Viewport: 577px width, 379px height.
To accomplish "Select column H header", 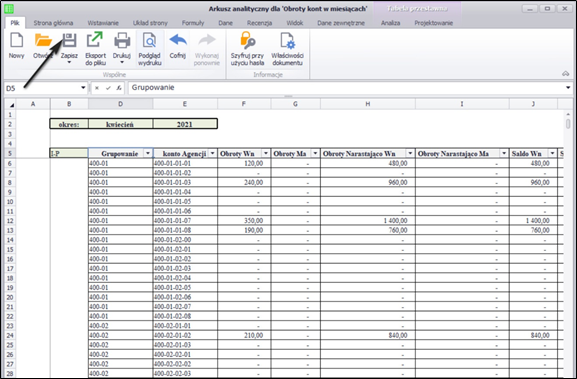I will coord(368,104).
